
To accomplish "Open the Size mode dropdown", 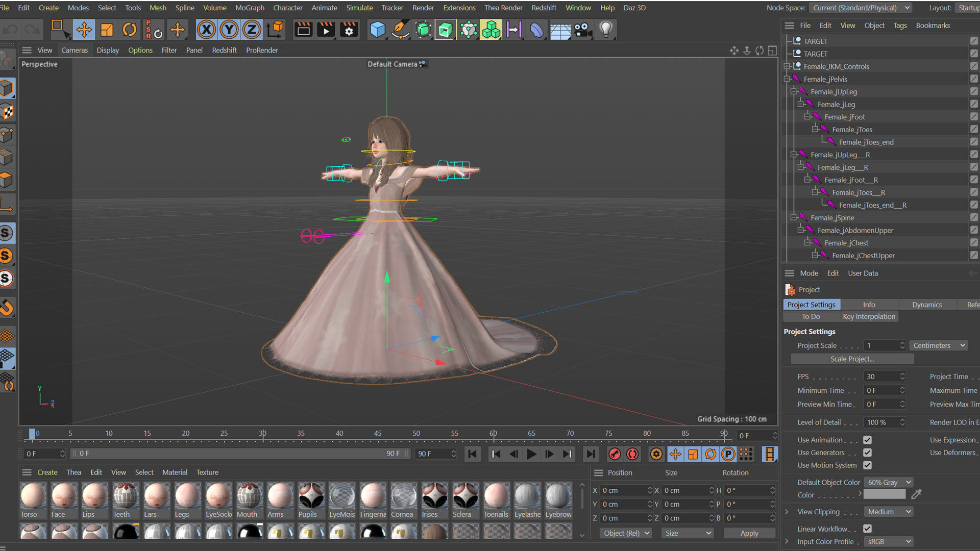I will coord(688,533).
